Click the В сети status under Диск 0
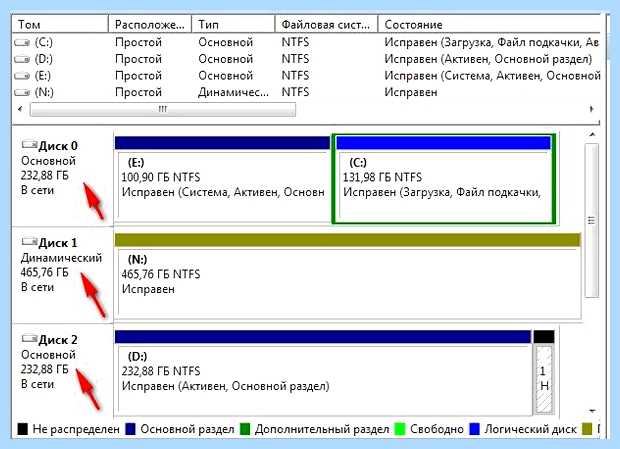 (x=37, y=191)
